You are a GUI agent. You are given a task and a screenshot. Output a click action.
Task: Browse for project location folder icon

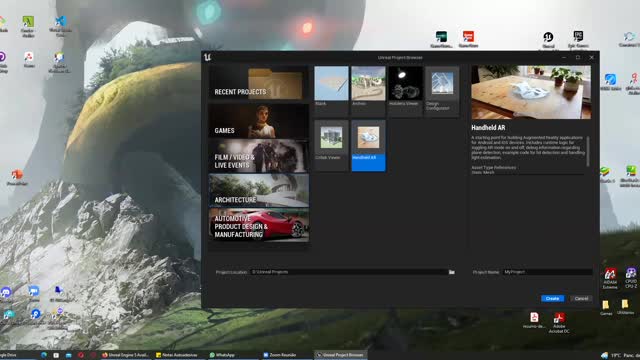click(x=451, y=272)
